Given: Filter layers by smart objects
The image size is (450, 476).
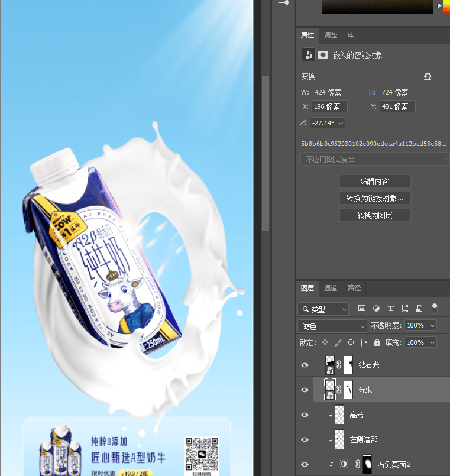Looking at the screenshot, I should [419, 309].
